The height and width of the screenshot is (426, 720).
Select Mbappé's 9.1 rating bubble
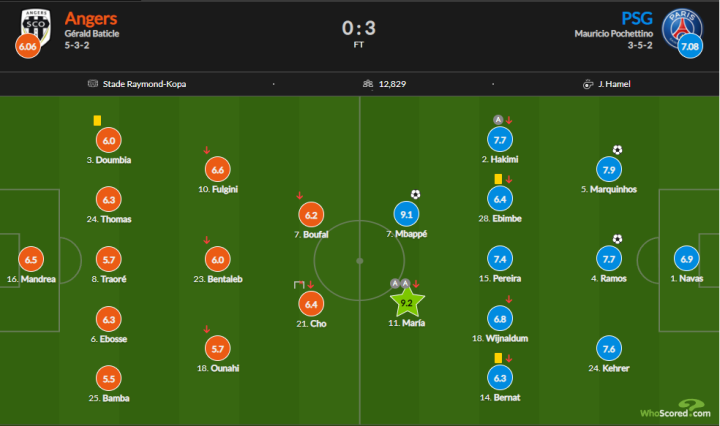point(406,214)
